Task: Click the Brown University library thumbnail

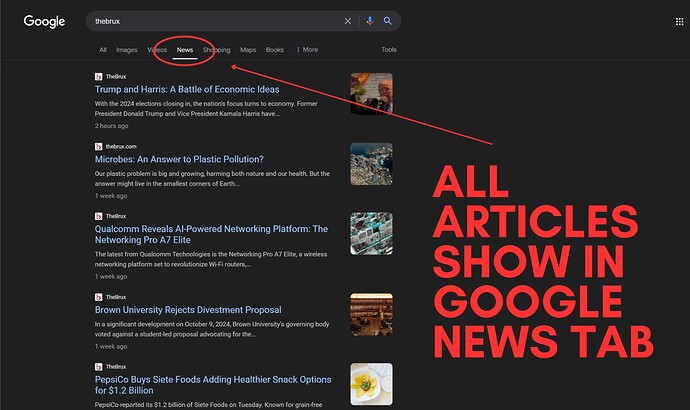Action: coord(371,315)
